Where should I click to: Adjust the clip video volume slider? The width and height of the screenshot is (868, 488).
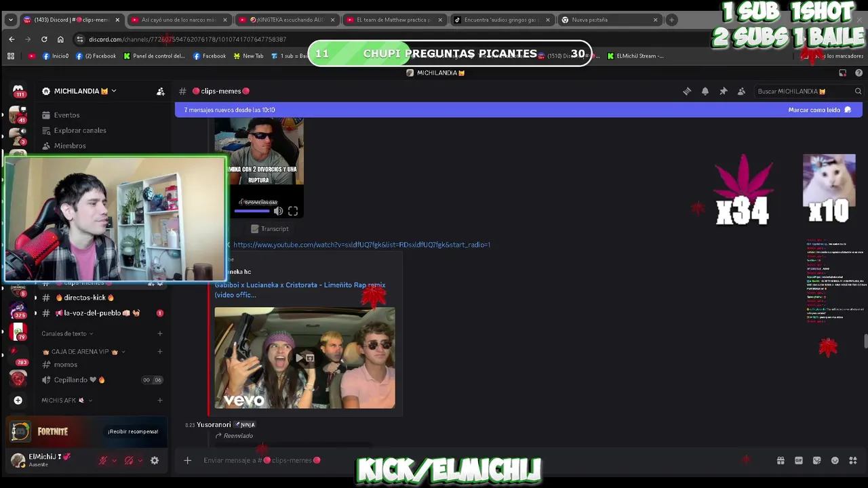pyautogui.click(x=252, y=211)
